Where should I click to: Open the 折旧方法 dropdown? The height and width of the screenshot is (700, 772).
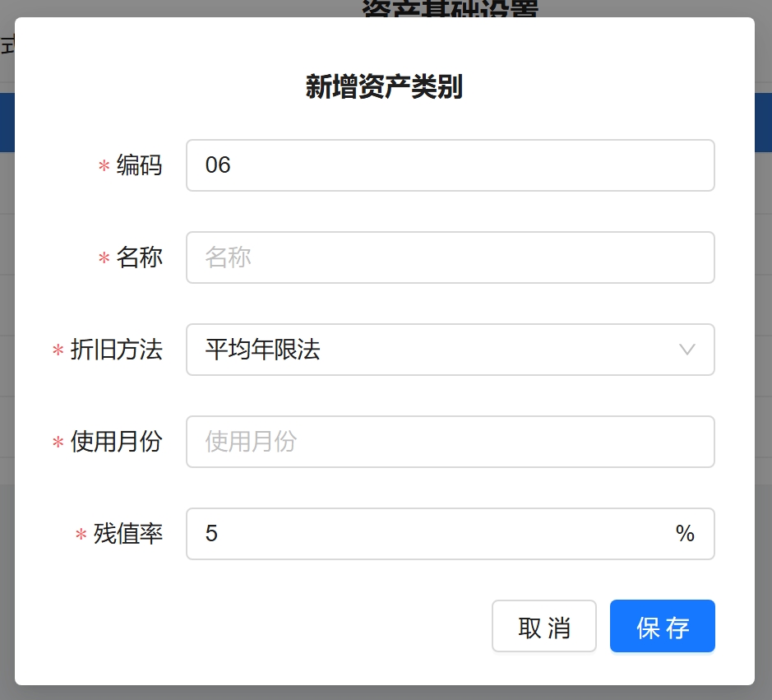click(450, 350)
